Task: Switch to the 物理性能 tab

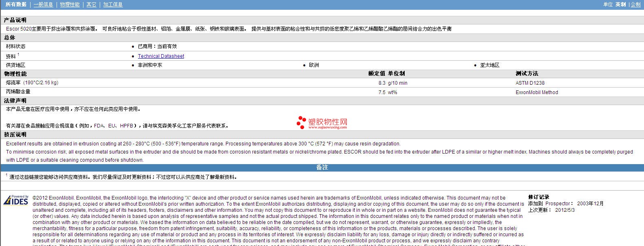Action: tap(70, 4)
